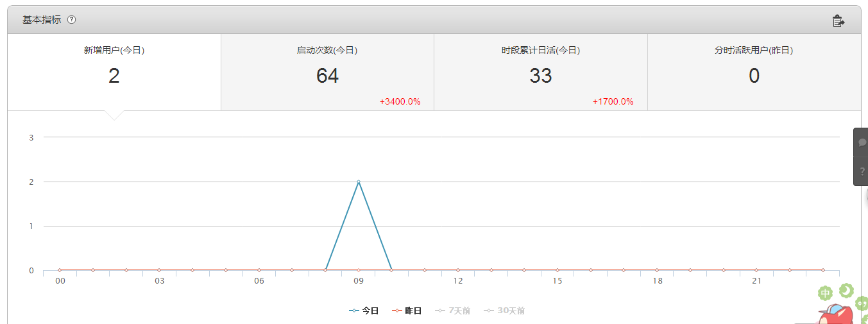Enable the 7天前 legend series

[452, 311]
